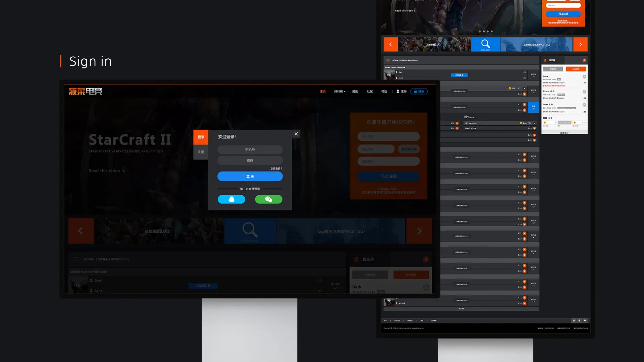
Task: Click show-more bar below match list
Action: point(462,309)
